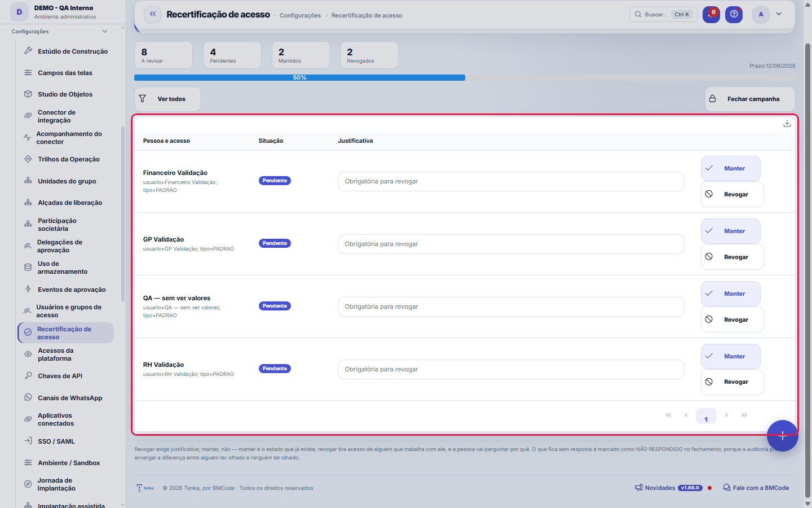Viewport: 812px width, 508px height.
Task: Jump to the last page arrow
Action: [x=744, y=415]
